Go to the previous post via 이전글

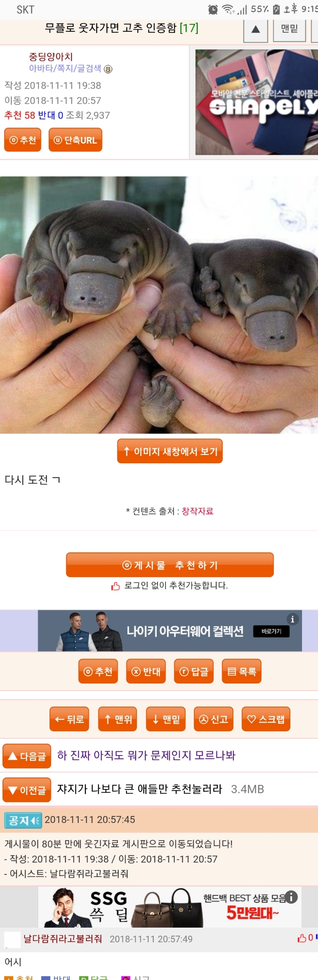(27, 790)
